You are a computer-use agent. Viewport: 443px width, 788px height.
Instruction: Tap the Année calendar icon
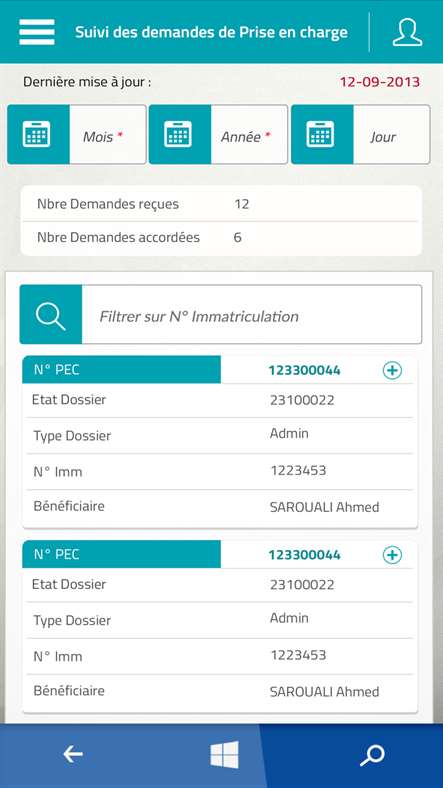[x=180, y=135]
